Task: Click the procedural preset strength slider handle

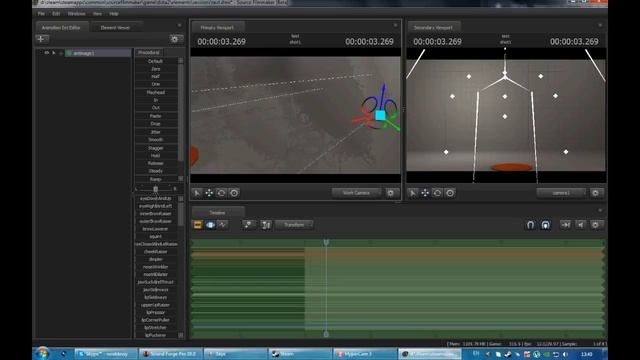Action: (x=156, y=189)
